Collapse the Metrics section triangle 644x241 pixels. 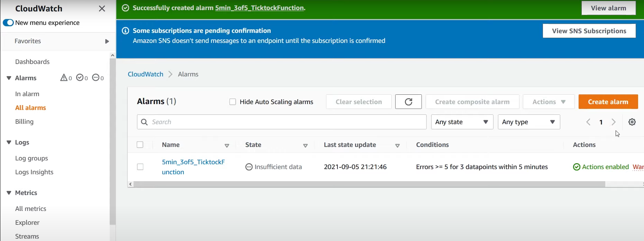click(9, 193)
